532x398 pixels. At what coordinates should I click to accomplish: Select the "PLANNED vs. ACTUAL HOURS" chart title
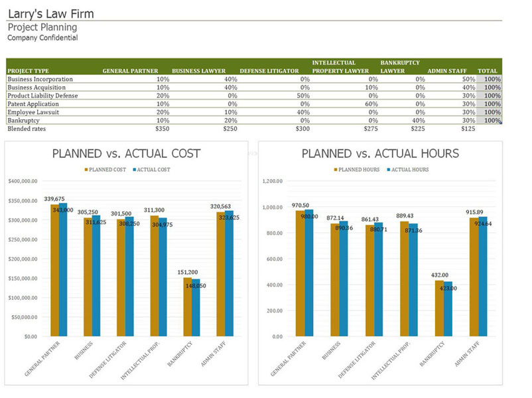380,154
